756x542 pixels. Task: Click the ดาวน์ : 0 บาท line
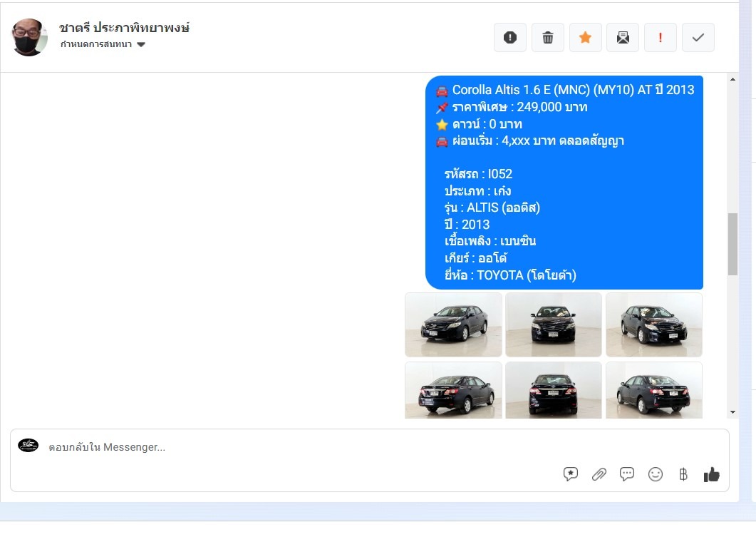(x=479, y=124)
